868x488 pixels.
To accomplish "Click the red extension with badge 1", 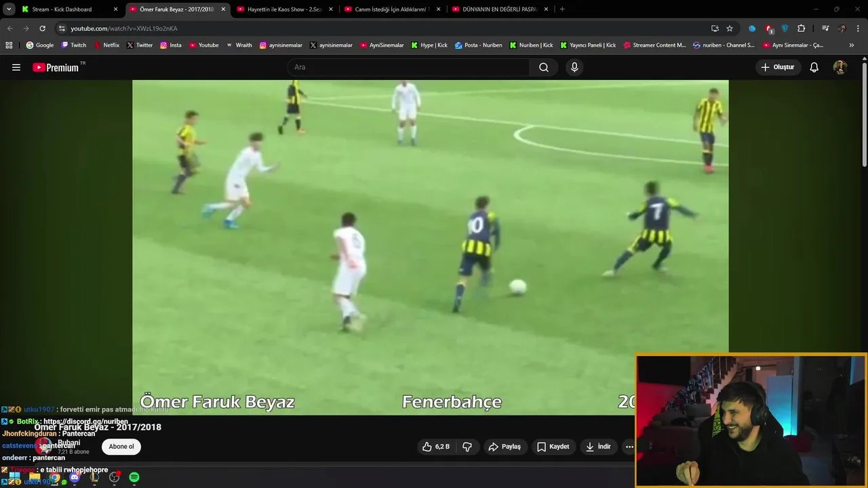I will click(769, 28).
